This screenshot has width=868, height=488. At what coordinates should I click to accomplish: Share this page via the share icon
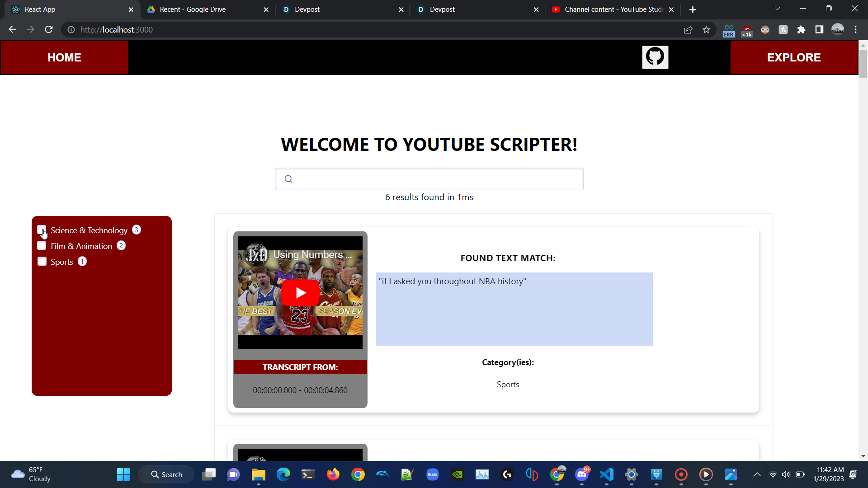tap(688, 30)
